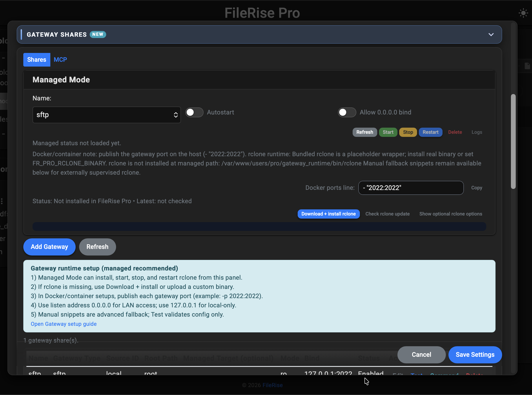This screenshot has height=395, width=532.
Task: Refresh the managed status
Action: [364, 132]
